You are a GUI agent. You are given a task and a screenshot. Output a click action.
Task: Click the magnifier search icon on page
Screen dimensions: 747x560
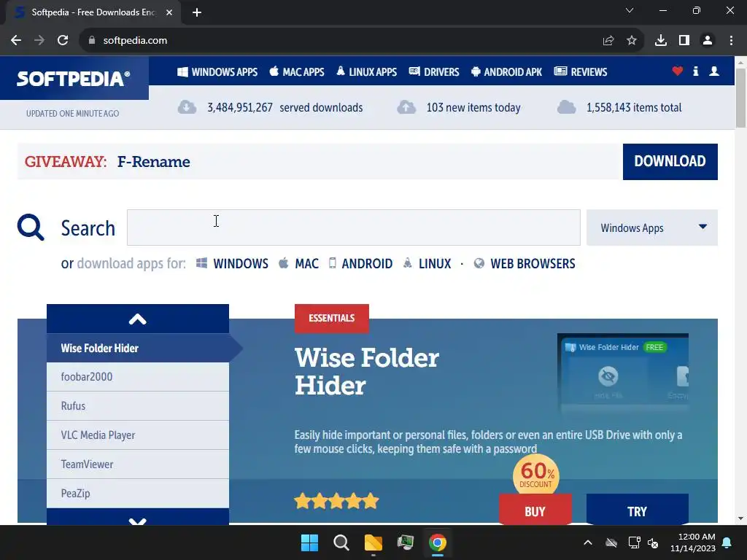click(x=31, y=227)
